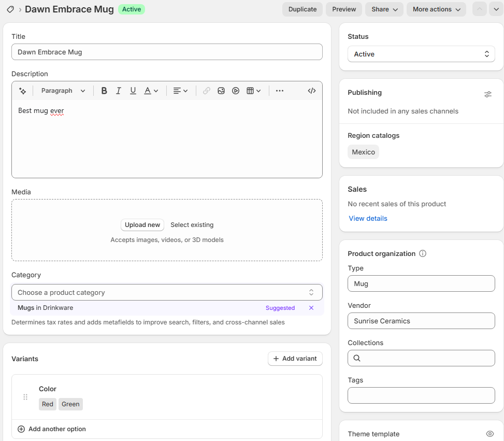Apply italic formatting in the description toolbar
This screenshot has width=504, height=441.
[118, 90]
